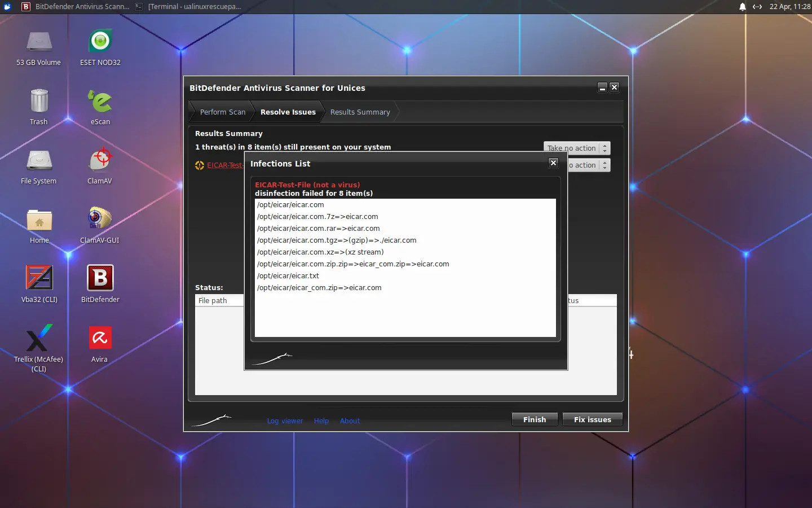812x508 pixels.
Task: Select the eicar.com.tgz gzip entry
Action: pos(405,240)
